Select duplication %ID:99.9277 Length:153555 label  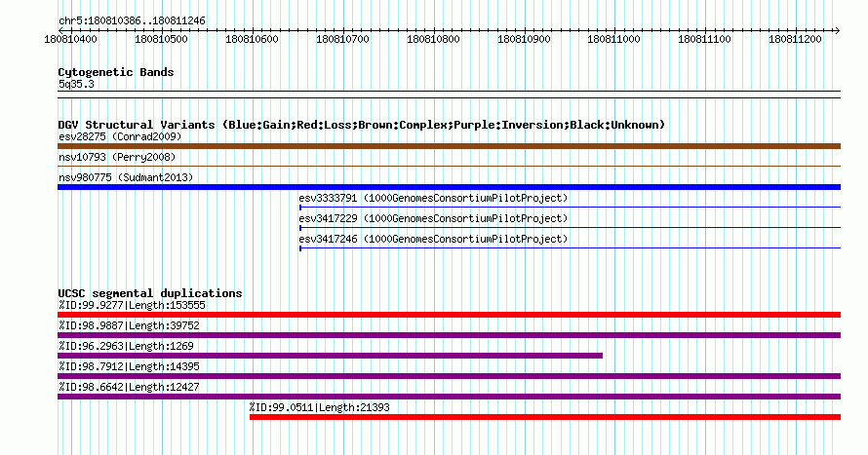(132, 305)
